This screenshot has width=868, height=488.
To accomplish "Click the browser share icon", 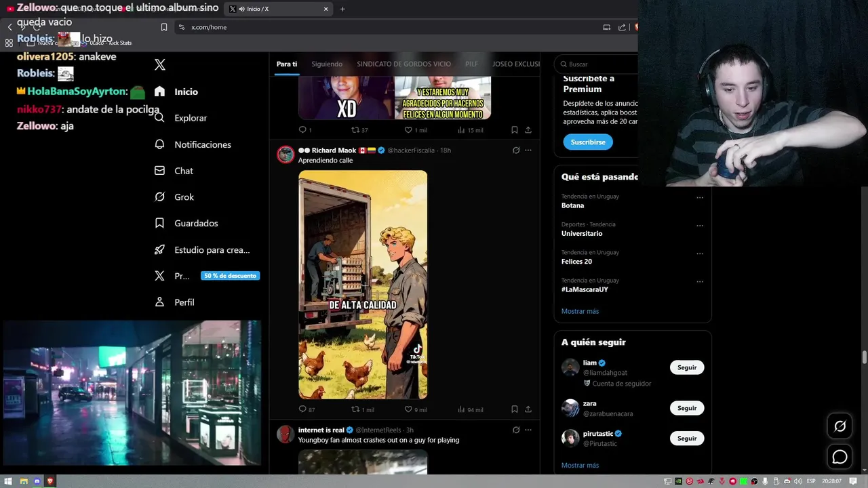I will (x=622, y=27).
